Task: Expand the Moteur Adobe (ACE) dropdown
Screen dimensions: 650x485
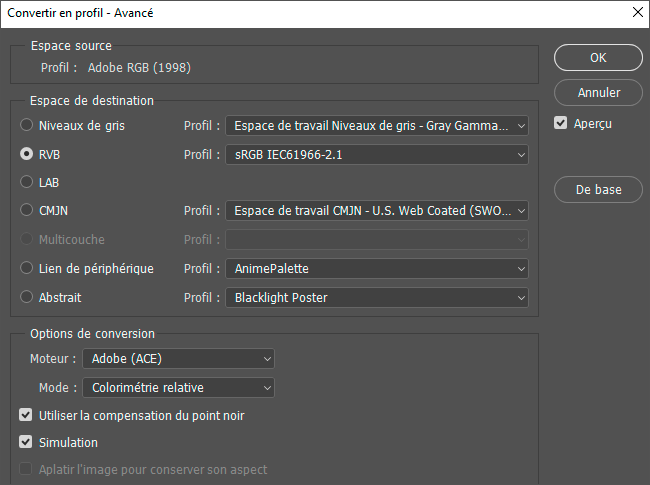Action: point(178,358)
